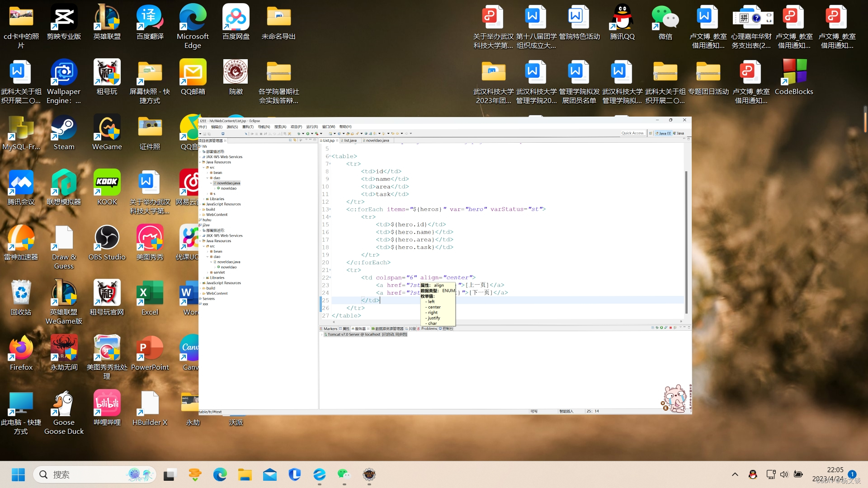
Task: Open Mail app on the taskbar
Action: 270,474
